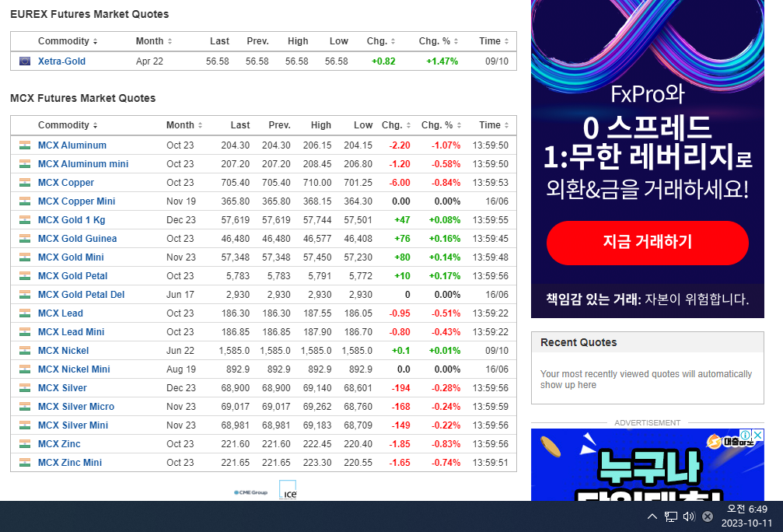Click MCX Silver change percent -0.28%
Image resolution: width=783 pixels, height=532 pixels.
446,388
